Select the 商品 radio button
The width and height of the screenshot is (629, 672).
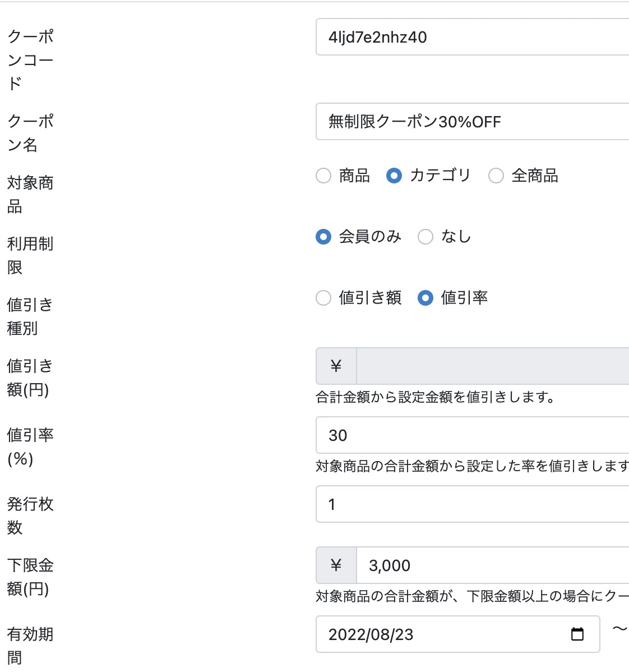pyautogui.click(x=323, y=176)
